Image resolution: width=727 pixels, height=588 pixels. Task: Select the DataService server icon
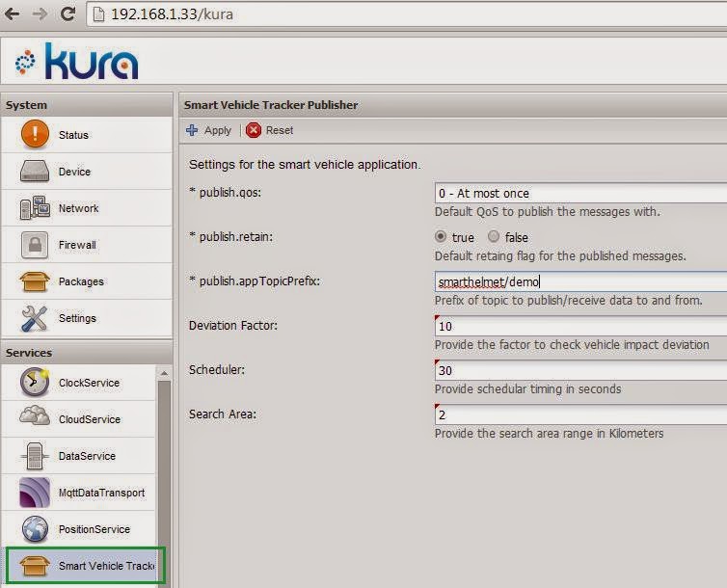(35, 456)
